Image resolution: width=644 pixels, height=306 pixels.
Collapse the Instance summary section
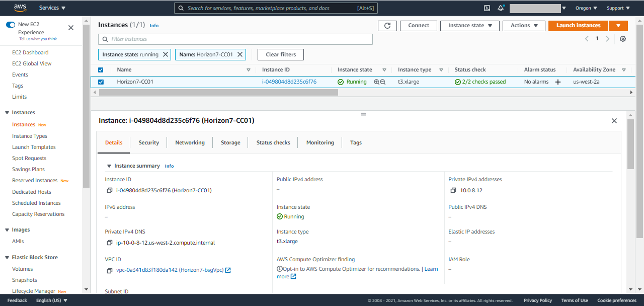pos(109,166)
